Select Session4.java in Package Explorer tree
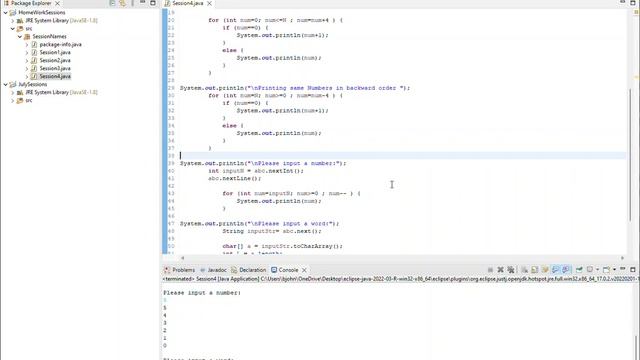The height and width of the screenshot is (360, 640). pos(55,76)
